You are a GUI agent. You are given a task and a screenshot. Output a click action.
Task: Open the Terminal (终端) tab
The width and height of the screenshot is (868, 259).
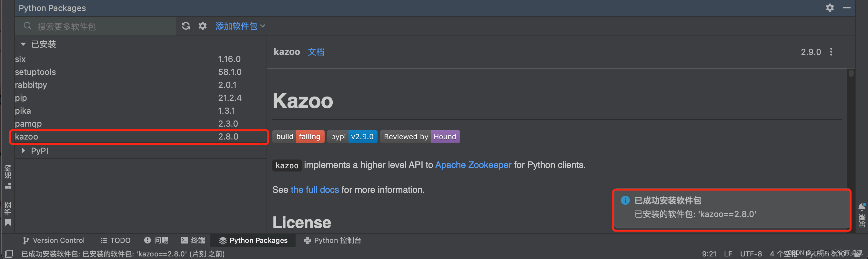[193, 241]
